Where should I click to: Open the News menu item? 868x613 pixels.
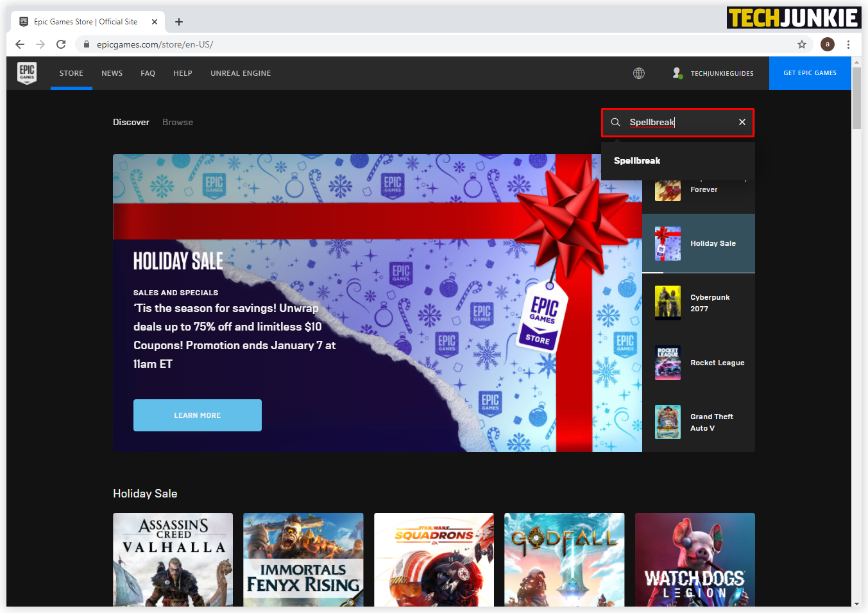pyautogui.click(x=112, y=73)
